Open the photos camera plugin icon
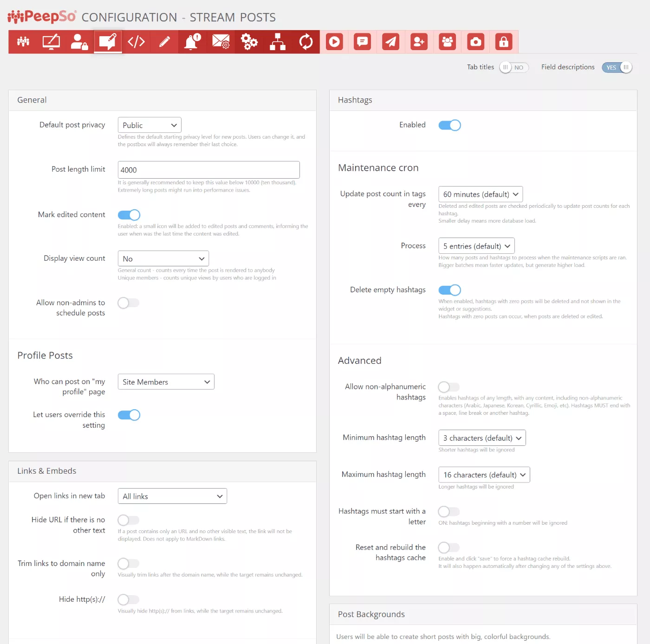Screen dimensions: 650x644 coord(476,42)
